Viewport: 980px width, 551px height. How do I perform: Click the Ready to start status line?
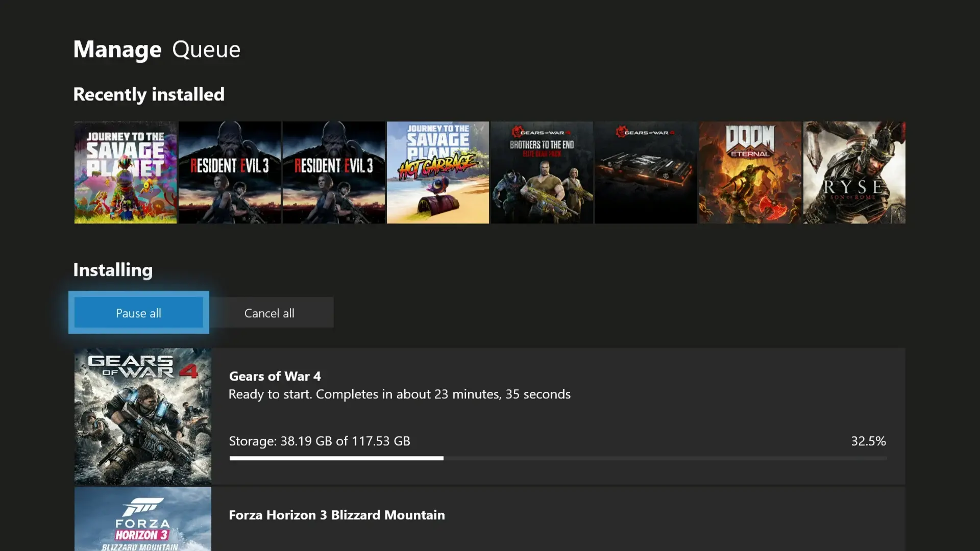(399, 394)
